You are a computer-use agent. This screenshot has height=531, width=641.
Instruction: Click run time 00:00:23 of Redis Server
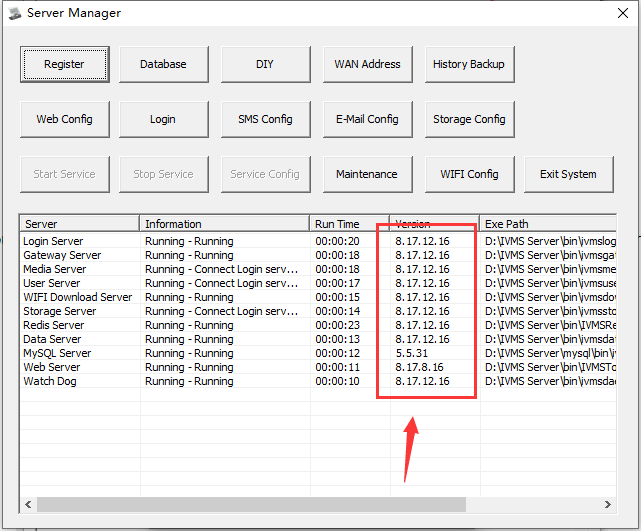pyautogui.click(x=337, y=325)
